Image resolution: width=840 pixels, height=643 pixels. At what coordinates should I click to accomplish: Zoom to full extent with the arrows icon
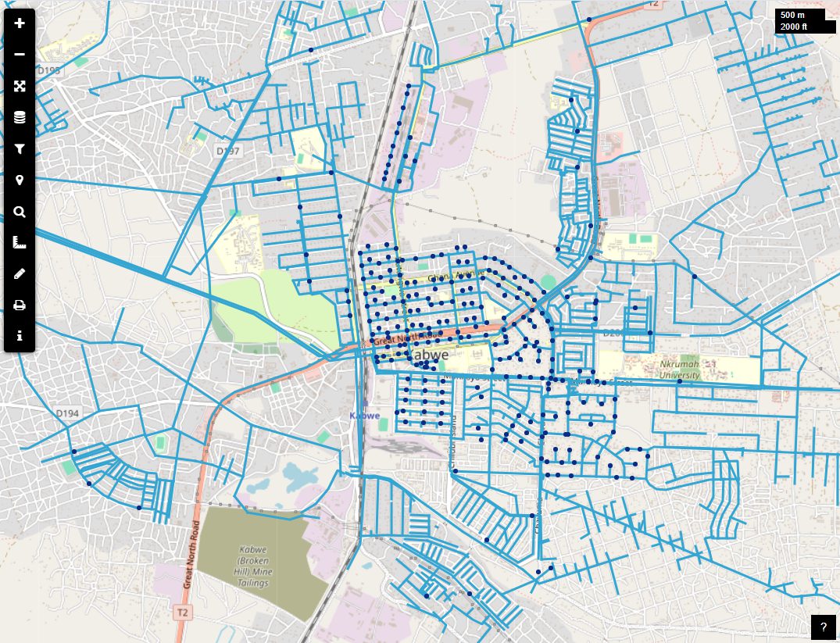click(x=20, y=86)
